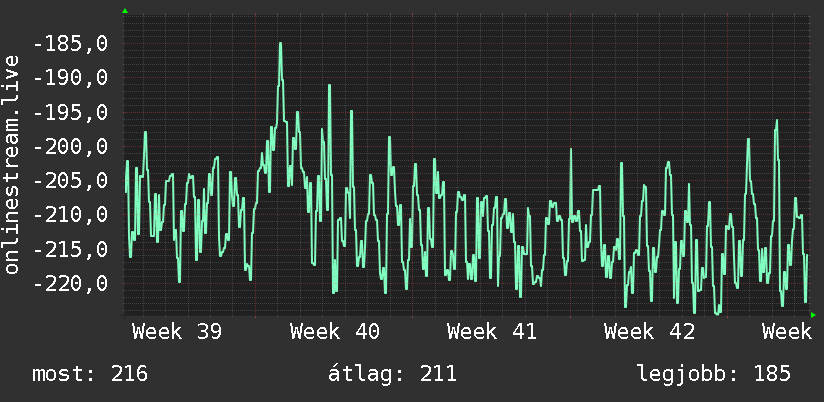Select the Week 40 axis label
This screenshot has width=824, height=402.
click(x=335, y=332)
